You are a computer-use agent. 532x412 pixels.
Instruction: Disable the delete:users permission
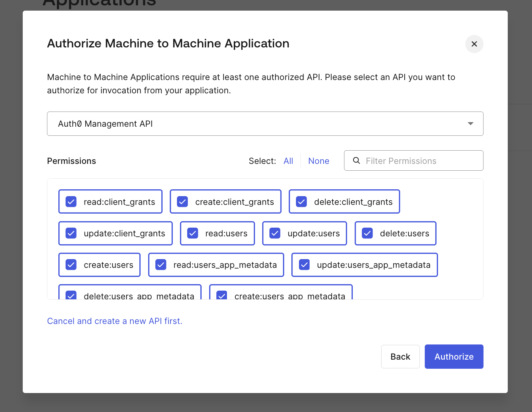pyautogui.click(x=368, y=233)
